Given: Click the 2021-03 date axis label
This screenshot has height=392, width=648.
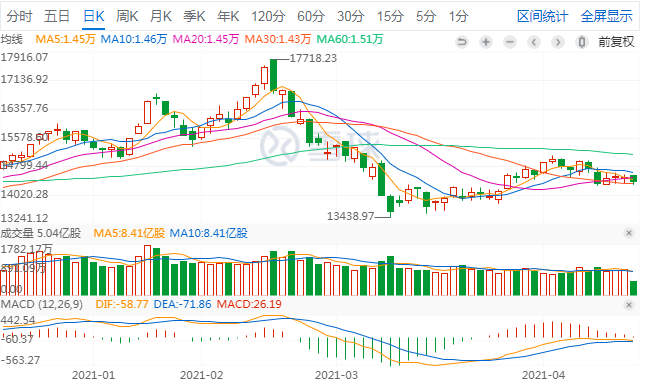Looking at the screenshot, I should pos(336,375).
